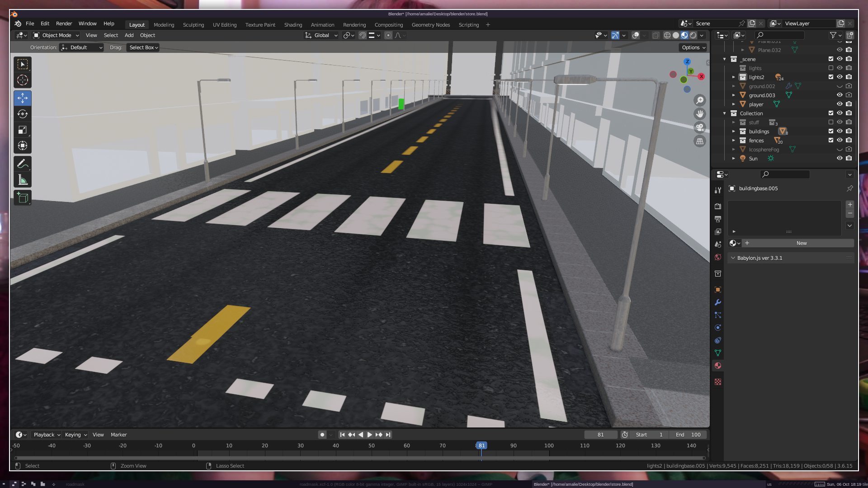Open the Object Mode dropdown
This screenshot has width=868, height=488.
pos(57,35)
